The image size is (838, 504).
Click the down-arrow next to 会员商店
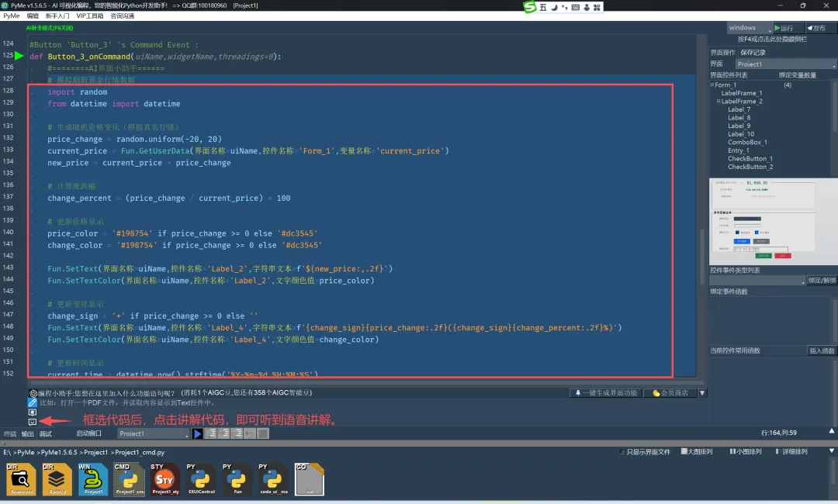click(702, 393)
